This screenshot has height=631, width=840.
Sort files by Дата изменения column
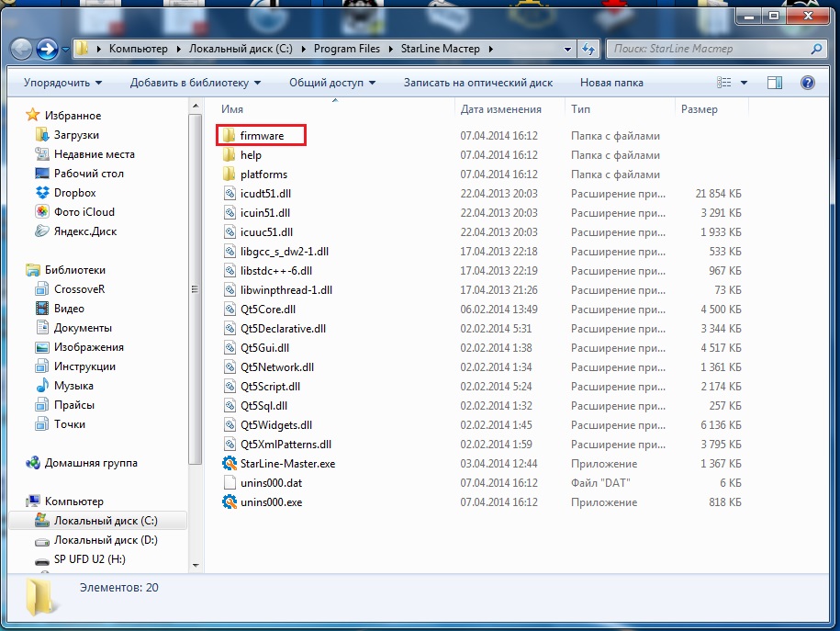(x=501, y=109)
